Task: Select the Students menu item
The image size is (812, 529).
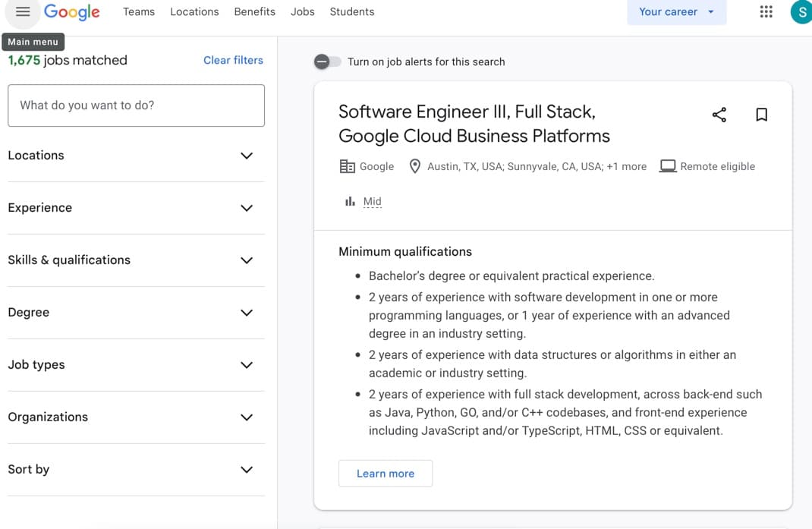Action: 351,11
